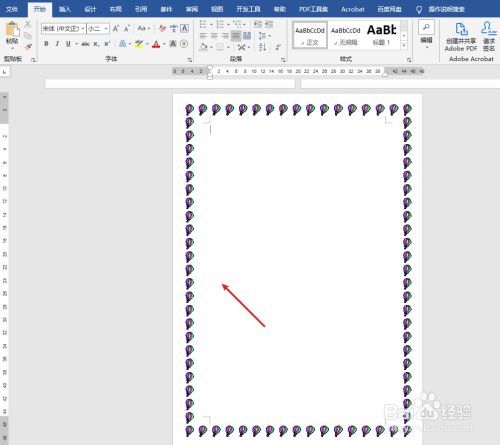Click the Sort icon in paragraph group
This screenshot has height=445, width=500.
coord(263,47)
